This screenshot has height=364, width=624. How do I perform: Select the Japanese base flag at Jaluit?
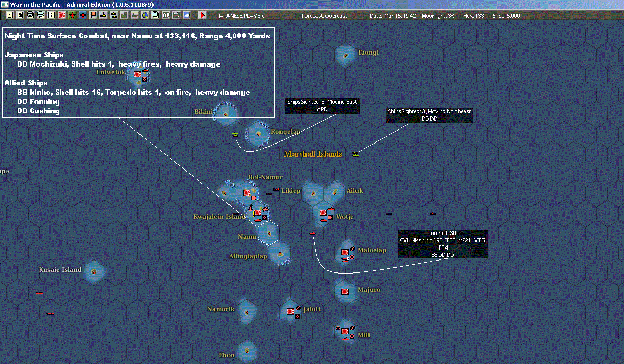[290, 311]
